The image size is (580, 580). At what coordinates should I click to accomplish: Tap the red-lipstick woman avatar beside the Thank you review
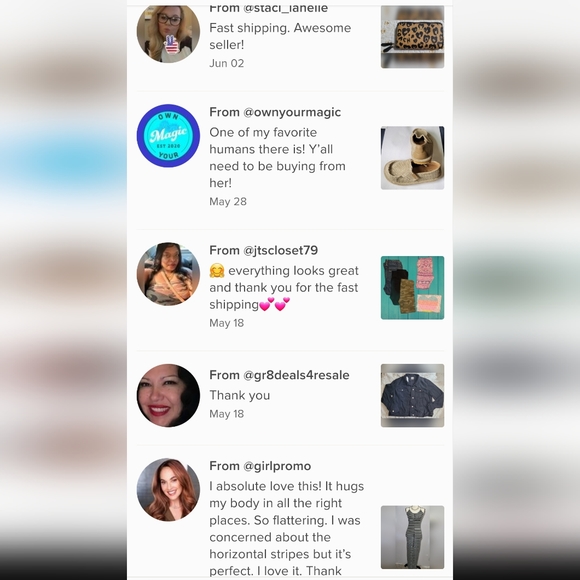pos(168,395)
